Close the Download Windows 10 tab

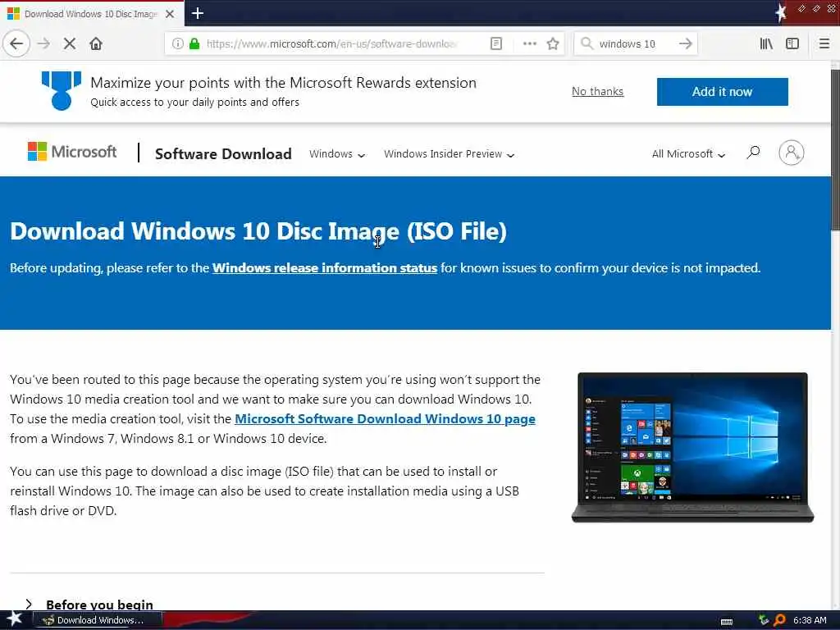[x=170, y=14]
